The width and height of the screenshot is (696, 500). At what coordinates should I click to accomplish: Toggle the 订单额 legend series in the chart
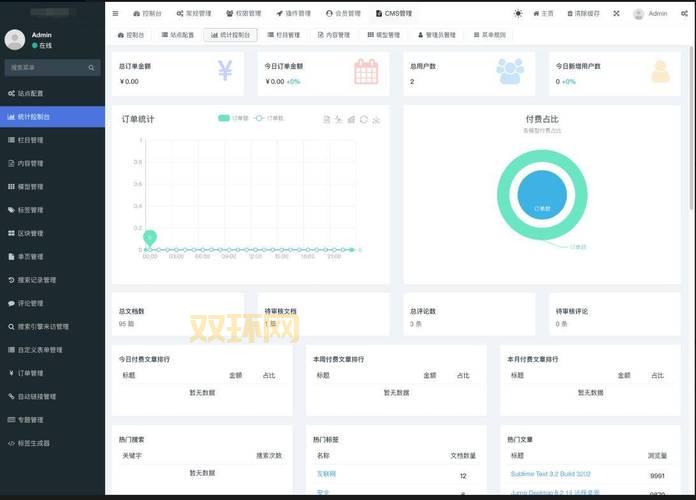[x=233, y=118]
